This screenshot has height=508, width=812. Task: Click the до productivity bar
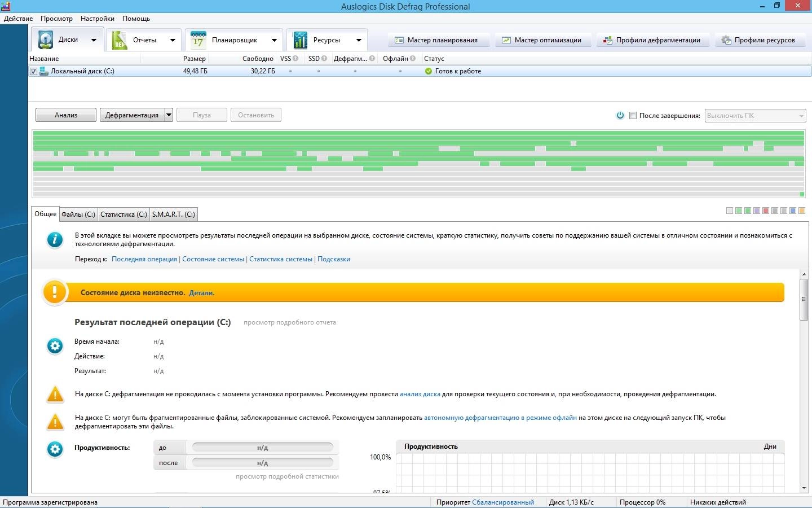263,448
